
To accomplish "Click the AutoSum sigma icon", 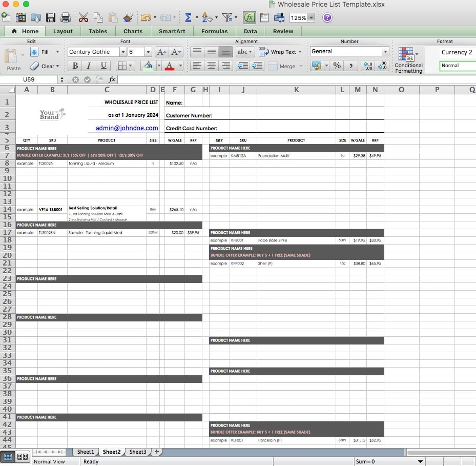I will pyautogui.click(x=188, y=17).
